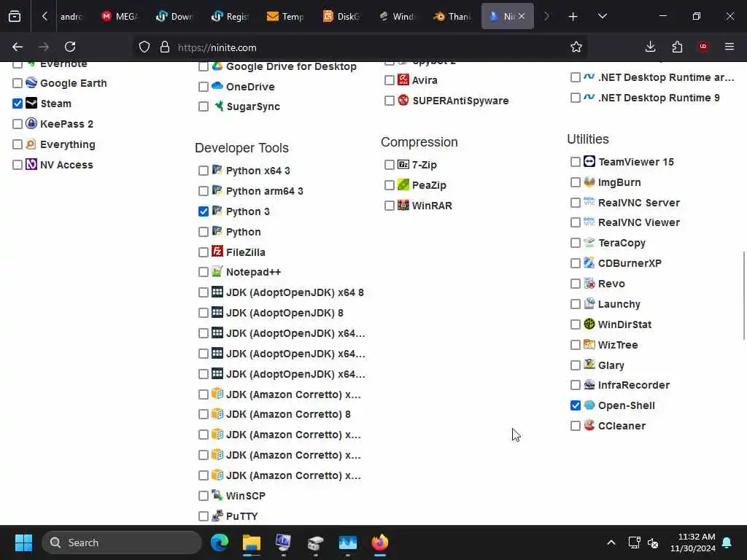Uncheck the Steam checkbox

tap(18, 104)
